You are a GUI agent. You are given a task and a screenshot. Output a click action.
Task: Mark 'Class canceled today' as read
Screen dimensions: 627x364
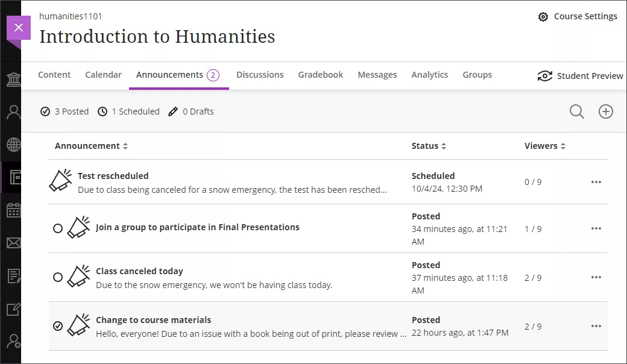coord(58,277)
